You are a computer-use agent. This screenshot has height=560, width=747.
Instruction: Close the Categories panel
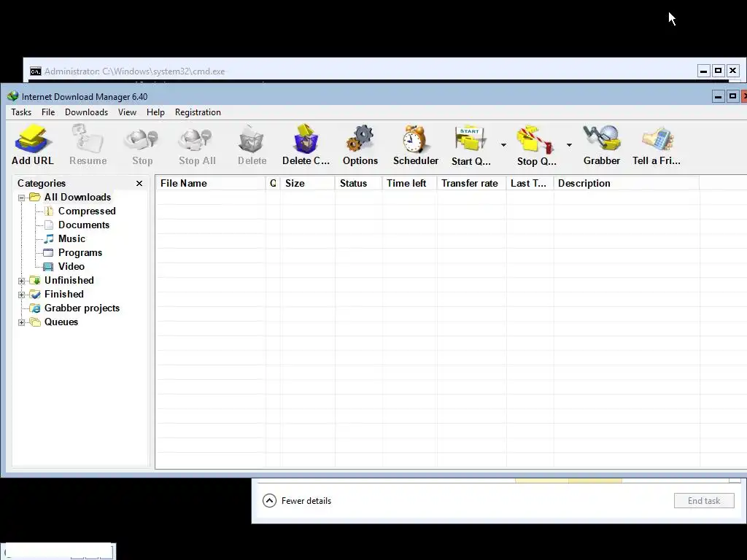[x=139, y=183]
